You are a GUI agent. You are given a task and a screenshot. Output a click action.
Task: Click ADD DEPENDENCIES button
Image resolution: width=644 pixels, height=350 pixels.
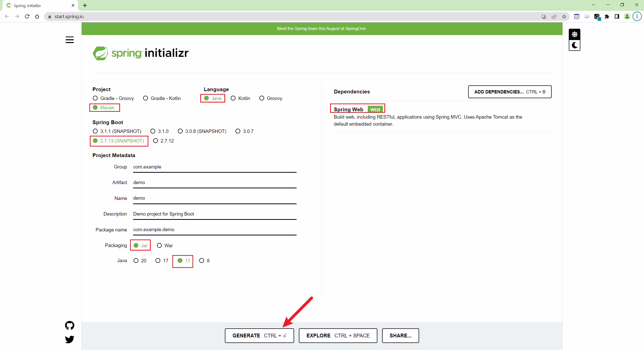510,92
